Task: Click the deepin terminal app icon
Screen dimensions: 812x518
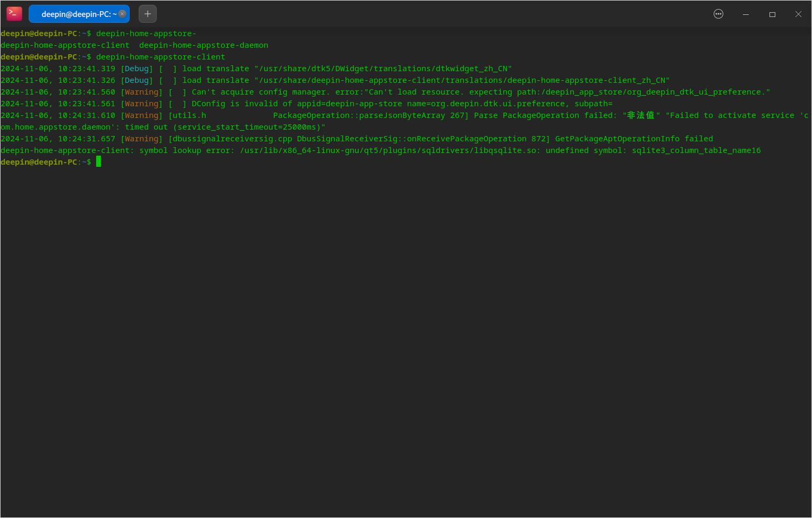Action: [14, 14]
